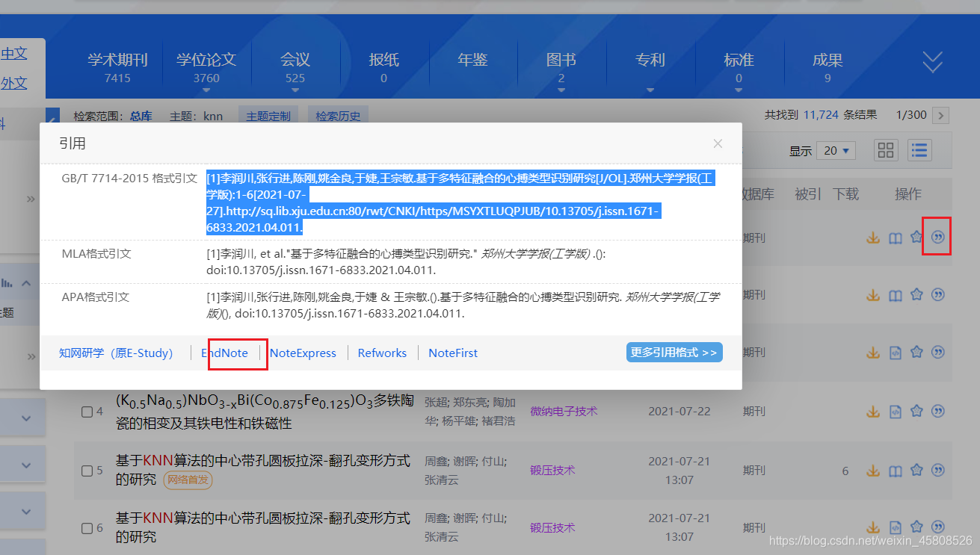Click the highlighted GB/T 7714-2015 citation text
This screenshot has width=980, height=555.
point(460,202)
